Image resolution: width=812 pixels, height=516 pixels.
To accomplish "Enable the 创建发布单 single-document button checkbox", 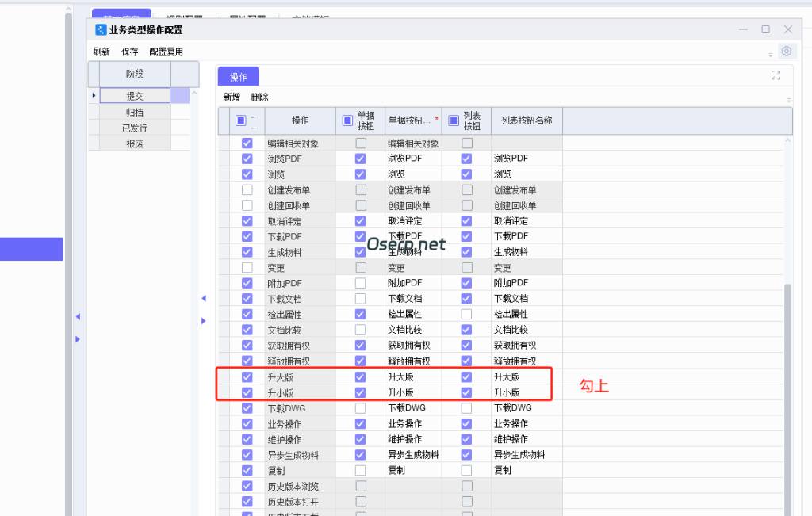I will click(x=361, y=189).
